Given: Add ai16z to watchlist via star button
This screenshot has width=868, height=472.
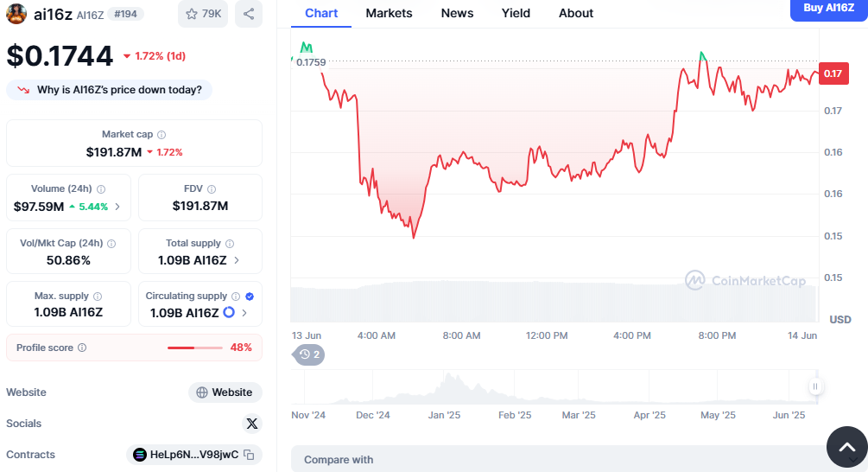Looking at the screenshot, I should point(203,14).
